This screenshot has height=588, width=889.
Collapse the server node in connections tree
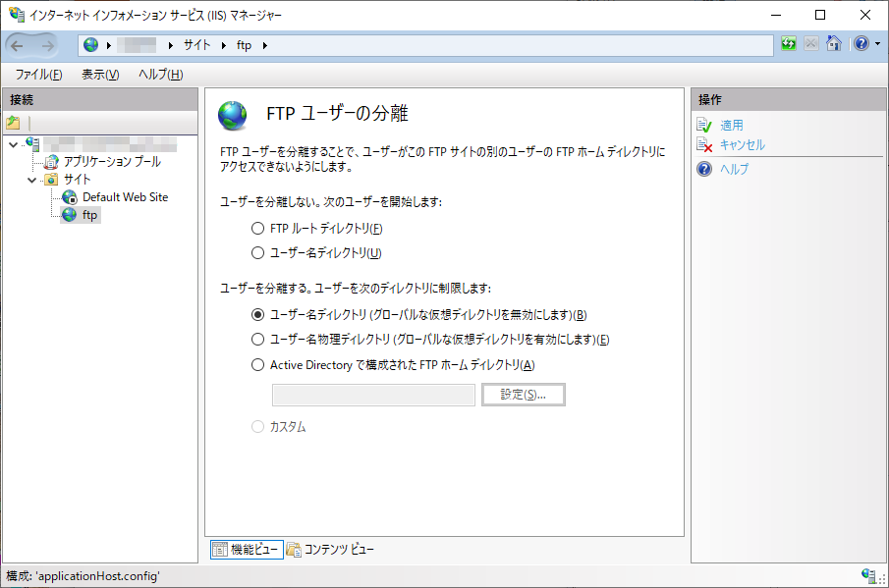(14, 144)
